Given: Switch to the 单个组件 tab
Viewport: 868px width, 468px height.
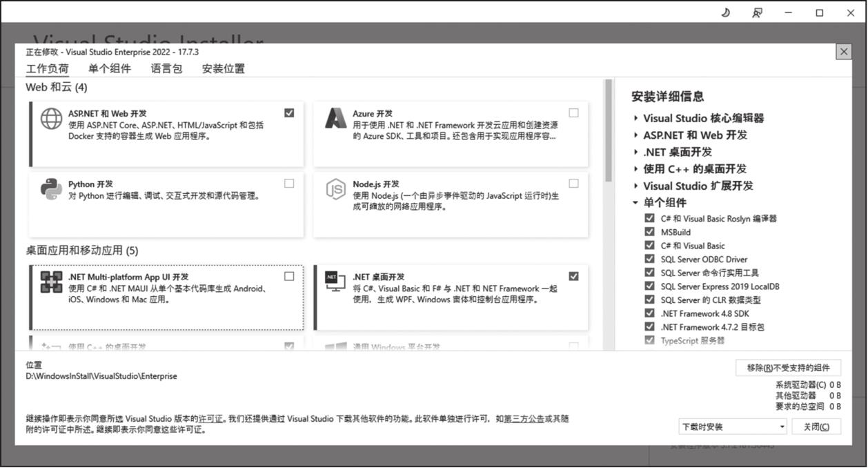Looking at the screenshot, I should click(110, 68).
